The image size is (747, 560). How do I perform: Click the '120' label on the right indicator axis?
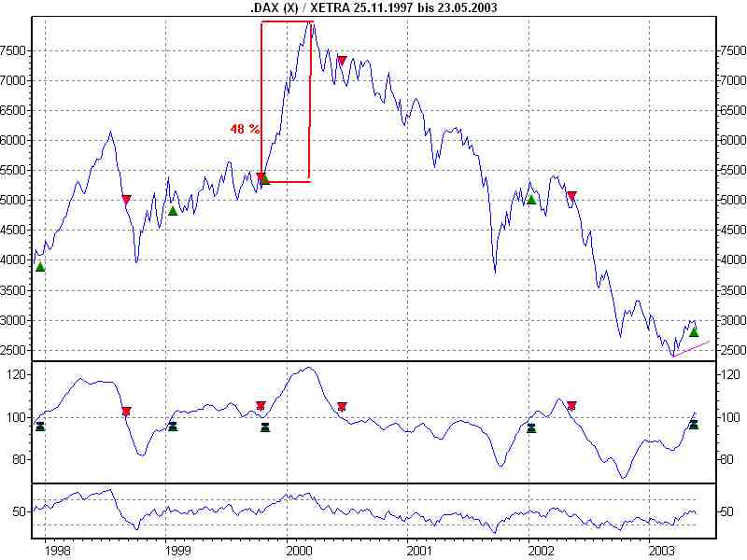730,375
